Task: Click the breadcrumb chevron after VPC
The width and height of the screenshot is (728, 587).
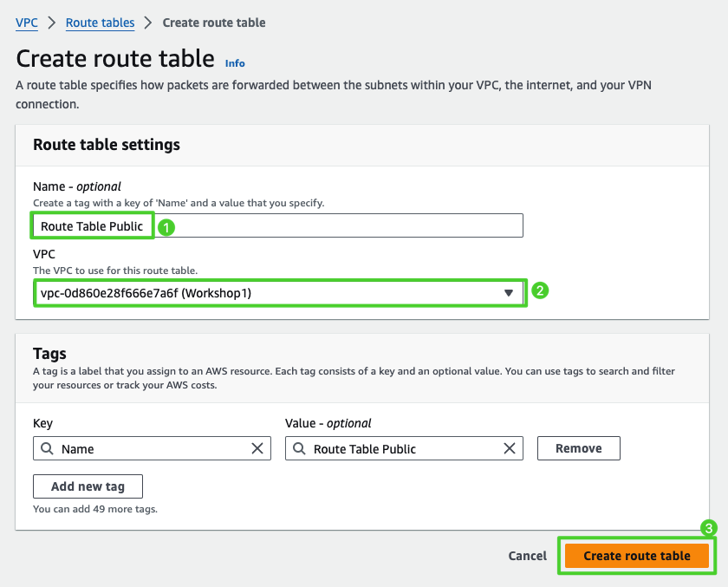Action: tap(52, 23)
